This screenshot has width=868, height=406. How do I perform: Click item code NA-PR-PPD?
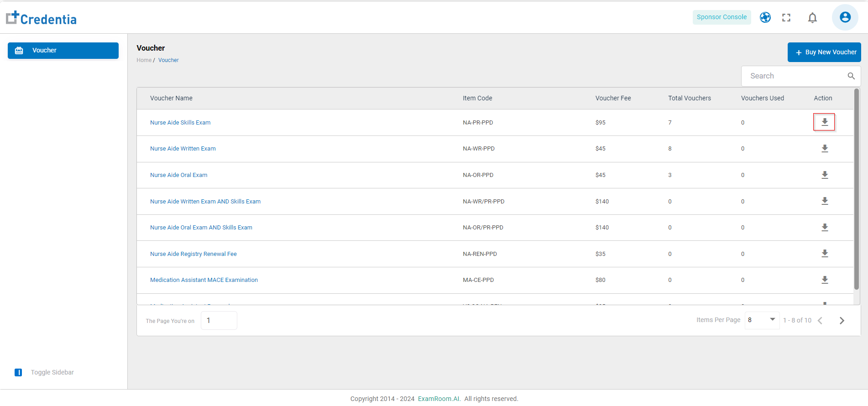478,123
